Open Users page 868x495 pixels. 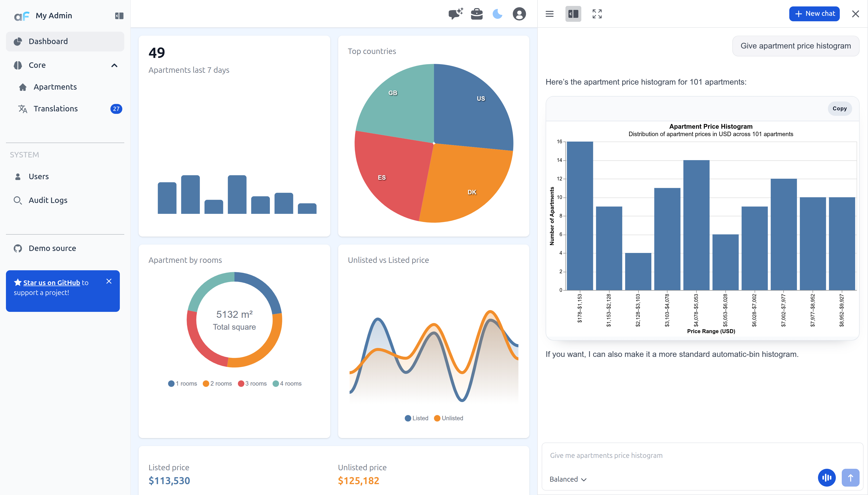click(x=65, y=176)
